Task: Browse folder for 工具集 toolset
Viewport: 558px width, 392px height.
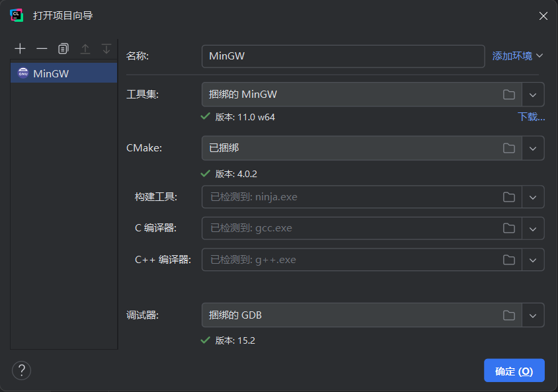Action: [x=509, y=95]
